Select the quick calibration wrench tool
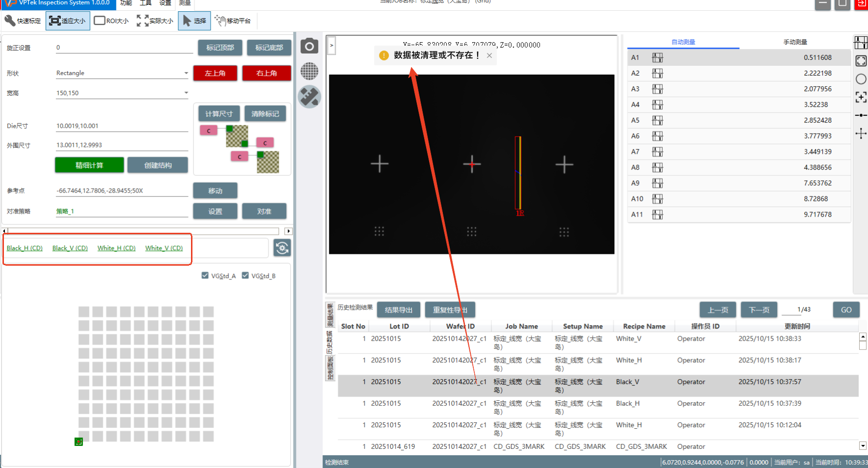Image resolution: width=868 pixels, height=468 pixels. pyautogui.click(x=23, y=21)
